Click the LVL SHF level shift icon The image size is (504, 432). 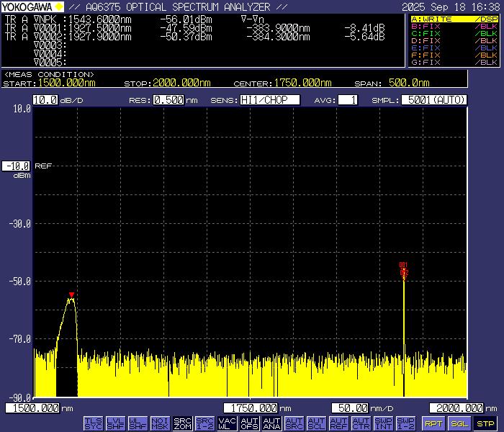coord(116,423)
